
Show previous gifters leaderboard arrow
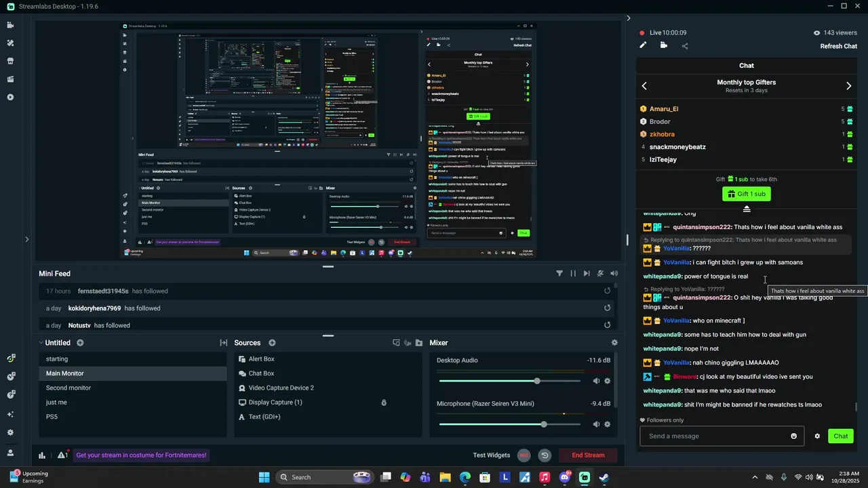(644, 86)
